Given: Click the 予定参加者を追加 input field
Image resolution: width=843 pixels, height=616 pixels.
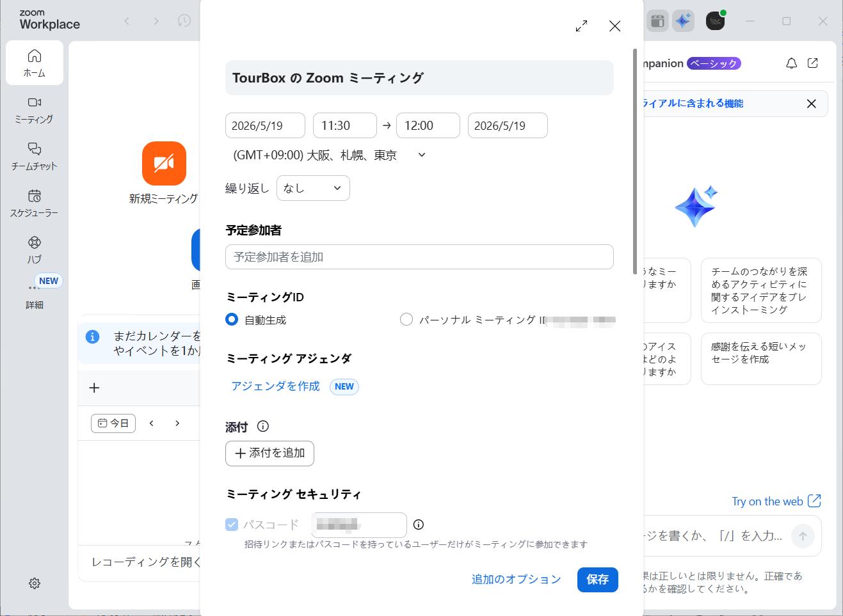Looking at the screenshot, I should pos(419,257).
